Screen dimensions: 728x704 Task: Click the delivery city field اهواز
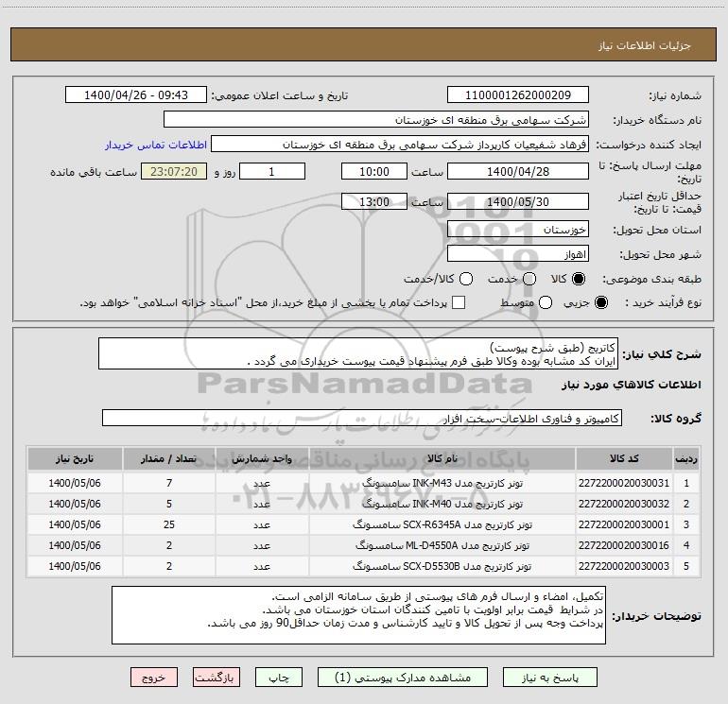518,254
